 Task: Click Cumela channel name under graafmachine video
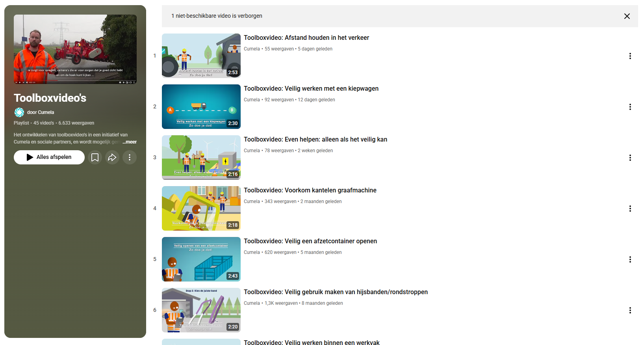252,201
